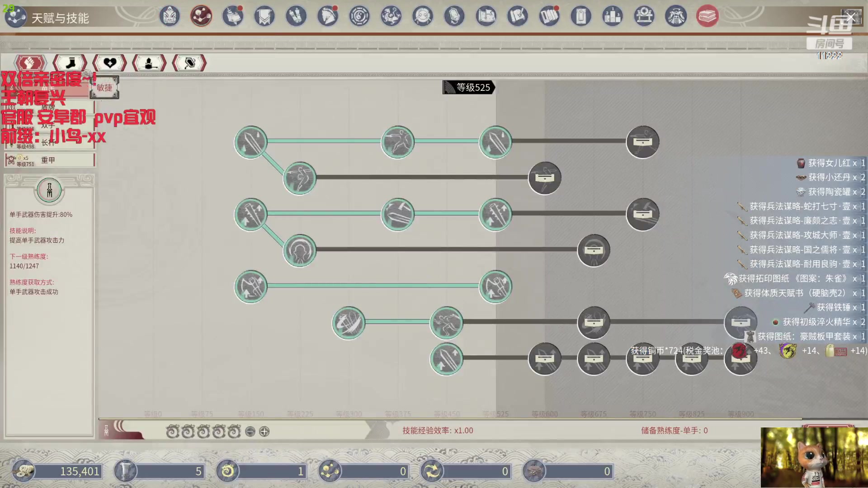
Task: Click the 获得铁锤 x 1 notification
Action: (835, 308)
